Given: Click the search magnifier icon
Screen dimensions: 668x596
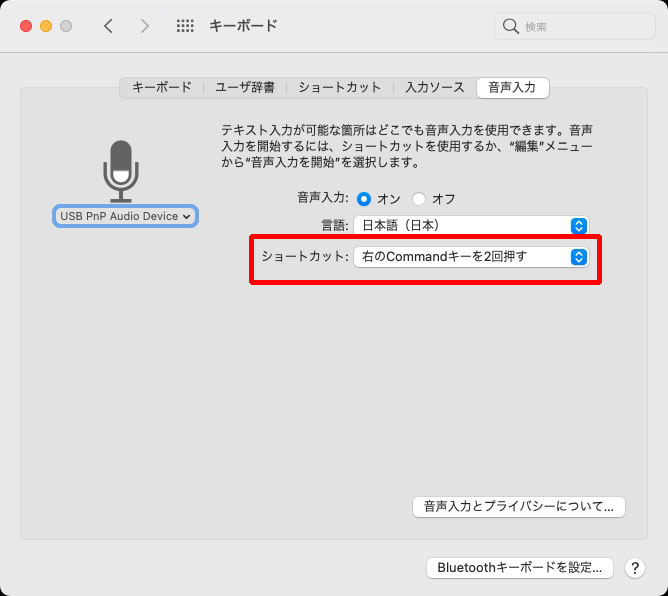Looking at the screenshot, I should 510,26.
